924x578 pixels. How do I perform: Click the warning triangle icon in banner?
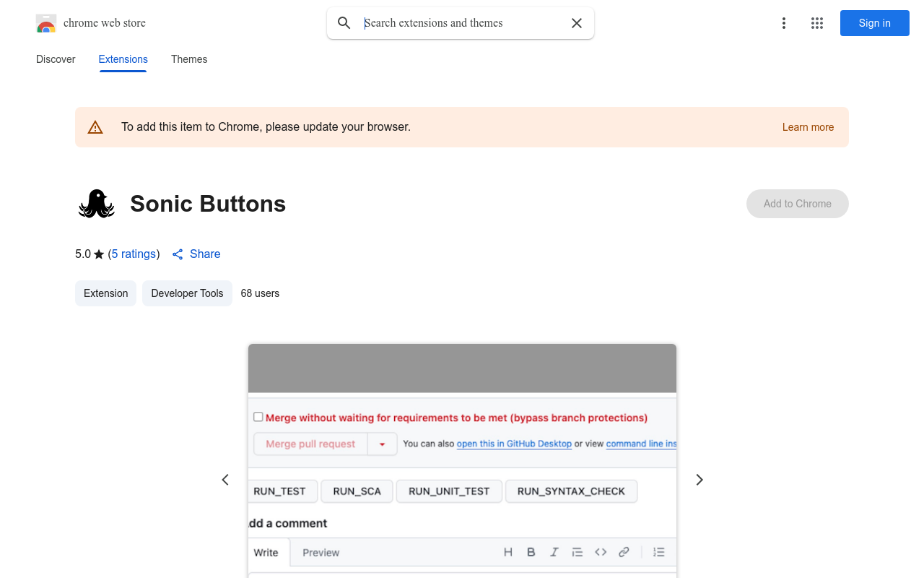pyautogui.click(x=95, y=127)
